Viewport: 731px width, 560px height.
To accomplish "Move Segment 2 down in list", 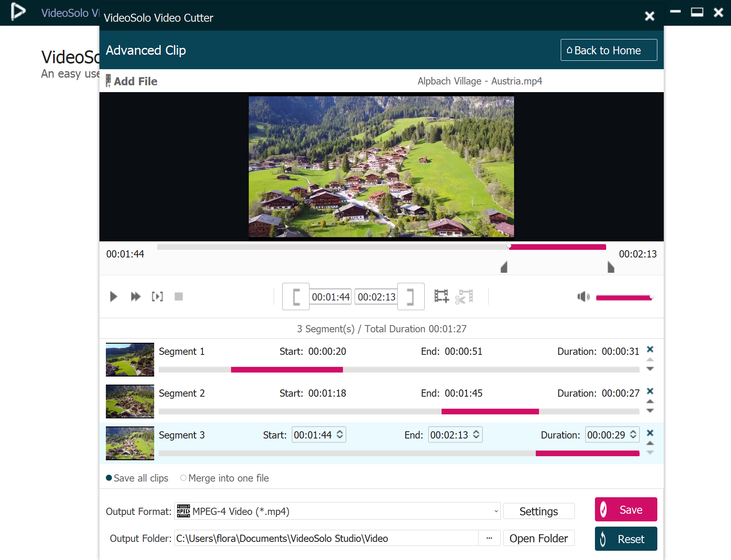I will pos(650,411).
